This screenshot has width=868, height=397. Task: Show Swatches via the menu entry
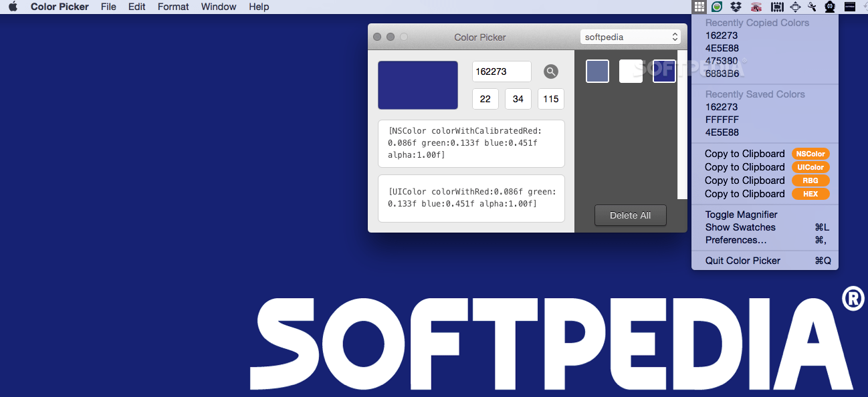coord(740,227)
